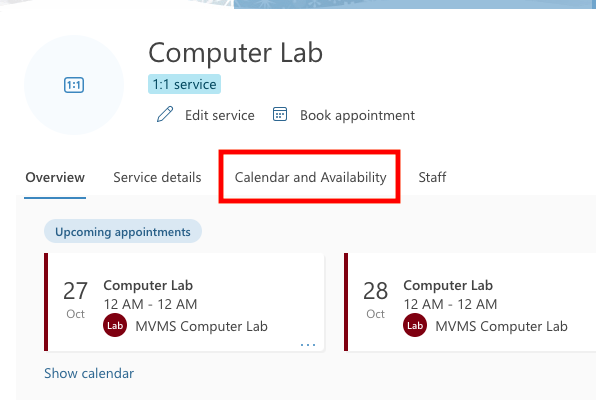Follow the Show calendar link
The width and height of the screenshot is (596, 400).
pos(89,373)
